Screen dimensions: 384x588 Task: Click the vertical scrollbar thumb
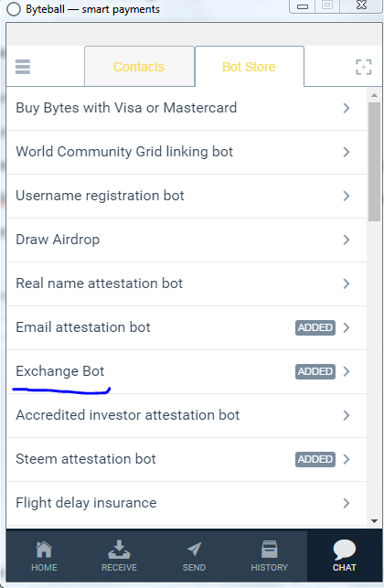(374, 162)
